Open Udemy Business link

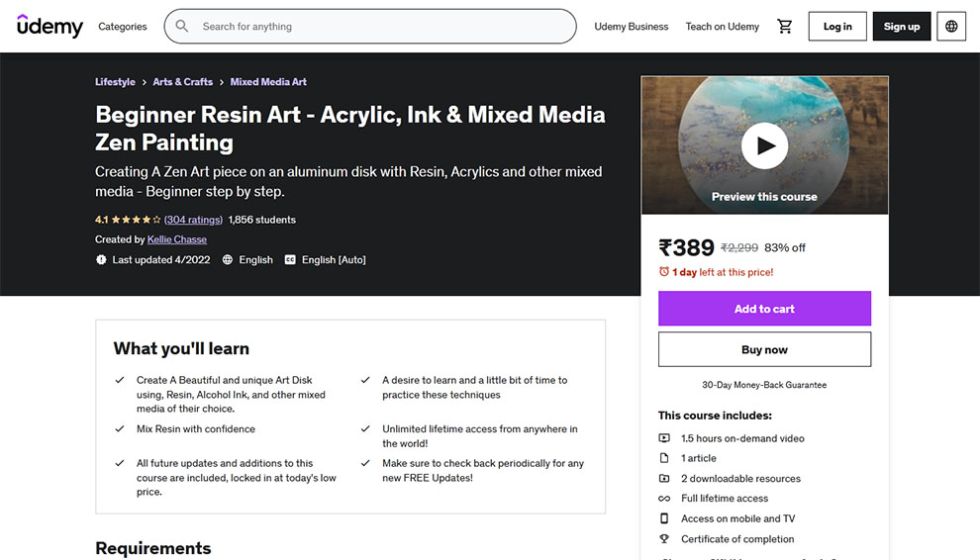click(x=632, y=27)
